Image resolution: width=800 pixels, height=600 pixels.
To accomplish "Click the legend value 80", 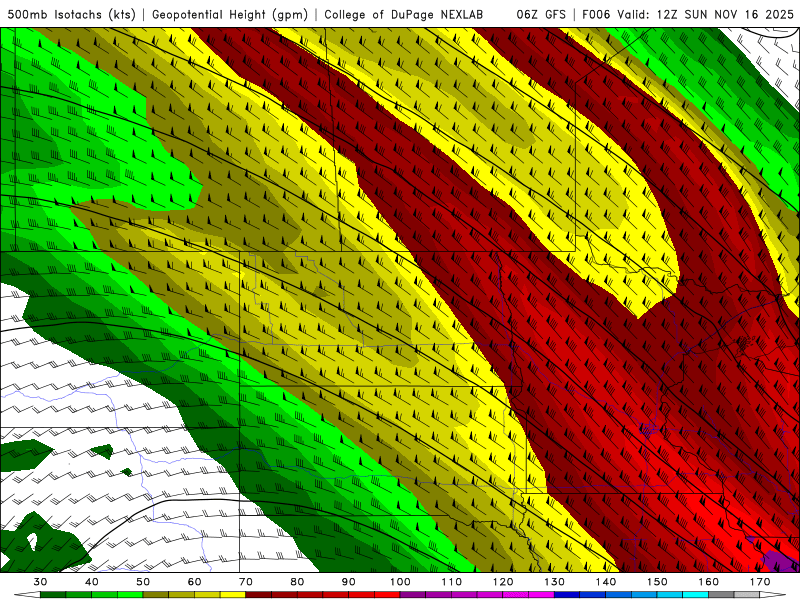I will (297, 582).
